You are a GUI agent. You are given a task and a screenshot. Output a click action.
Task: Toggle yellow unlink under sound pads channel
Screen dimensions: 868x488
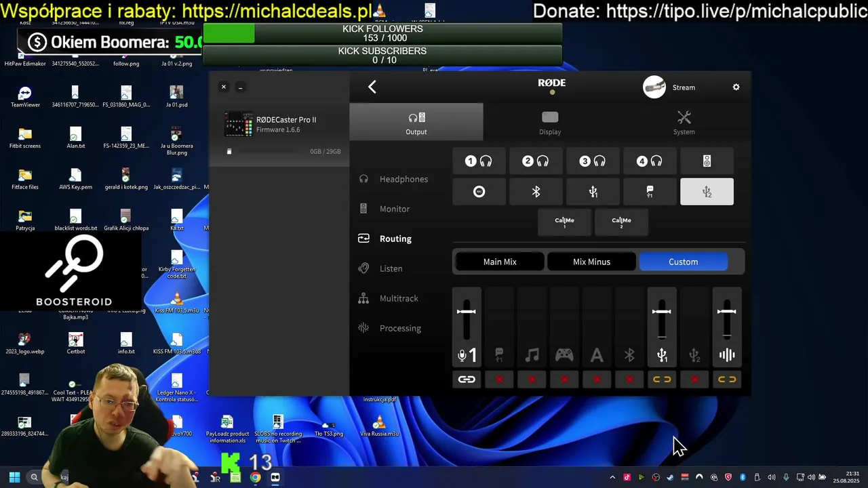[x=727, y=380]
